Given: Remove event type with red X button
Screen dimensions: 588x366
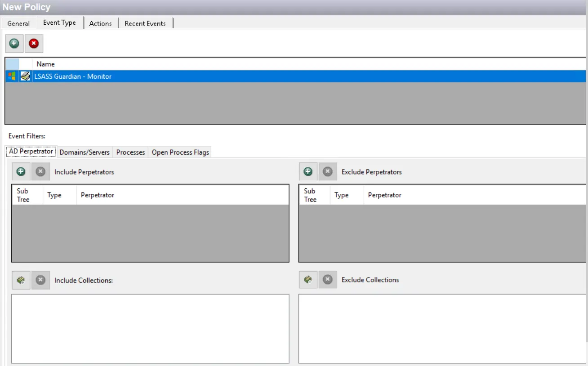Looking at the screenshot, I should click(34, 44).
